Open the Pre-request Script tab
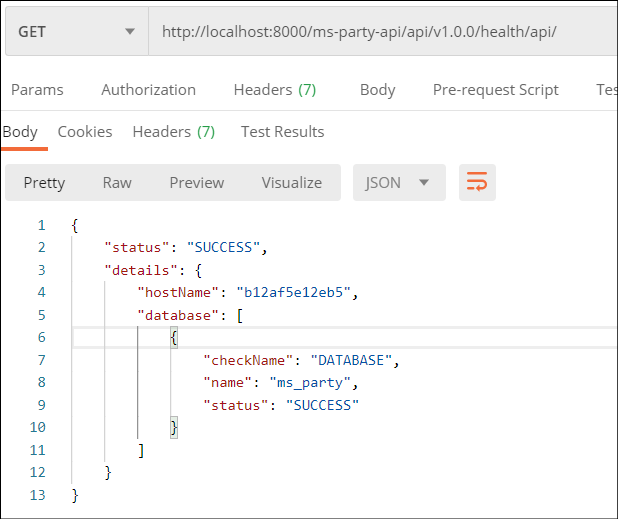Image resolution: width=618 pixels, height=519 pixels. pyautogui.click(x=495, y=90)
